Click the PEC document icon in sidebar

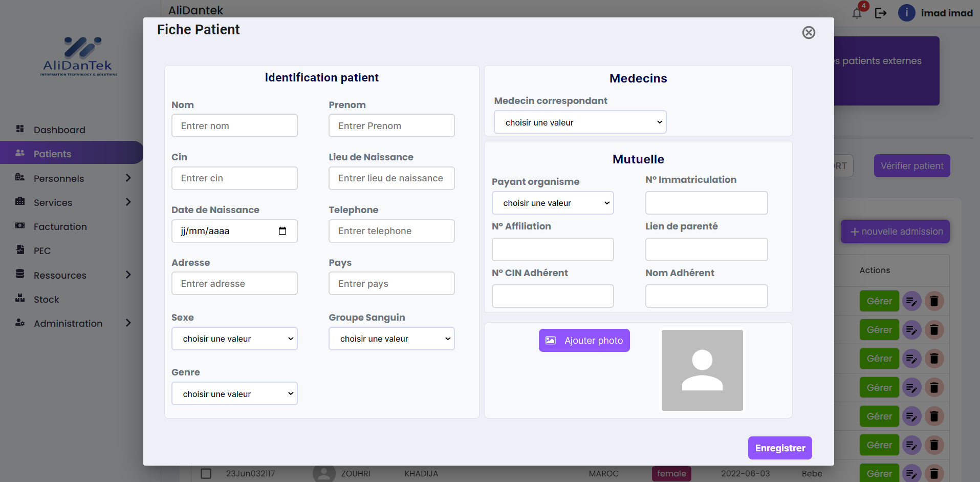[20, 250]
